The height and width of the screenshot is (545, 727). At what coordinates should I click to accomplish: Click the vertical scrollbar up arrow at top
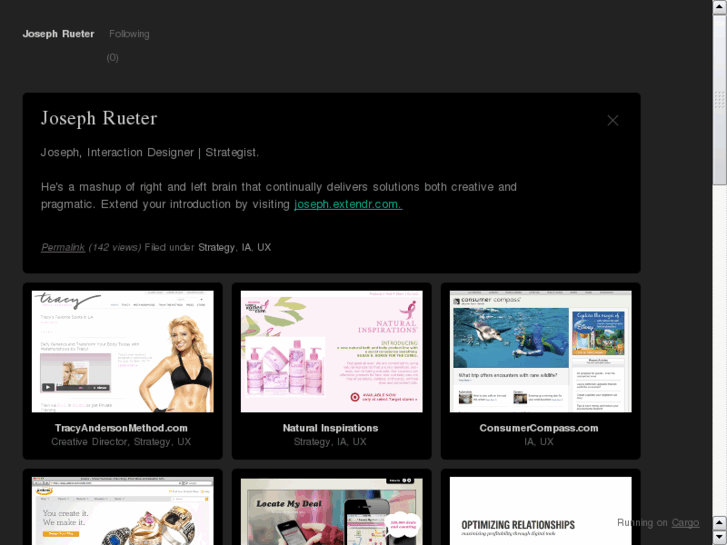point(720,7)
